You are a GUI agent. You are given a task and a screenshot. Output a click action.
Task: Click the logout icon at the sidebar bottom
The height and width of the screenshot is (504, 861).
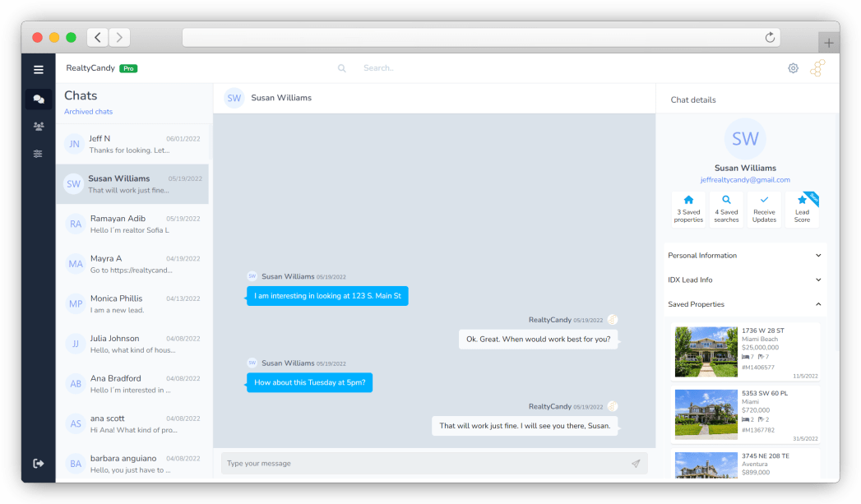point(39,464)
